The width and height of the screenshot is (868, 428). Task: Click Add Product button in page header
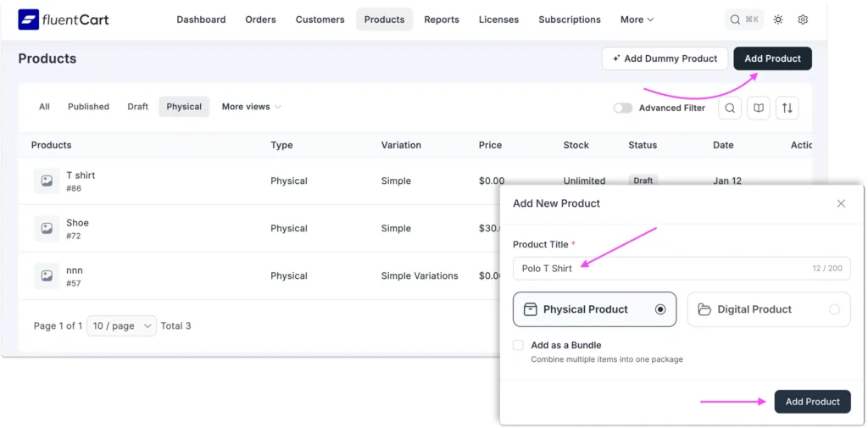click(773, 58)
